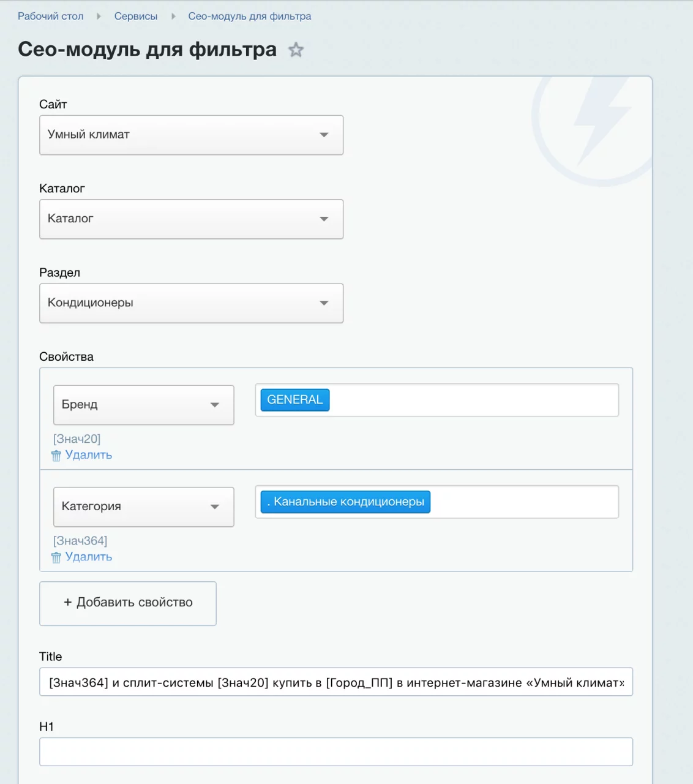Expand the Каталог dropdown
This screenshot has width=693, height=784.
(191, 219)
